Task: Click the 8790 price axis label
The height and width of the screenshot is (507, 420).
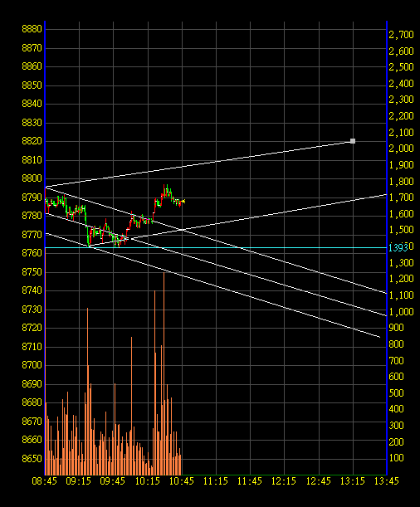Action: [x=32, y=197]
